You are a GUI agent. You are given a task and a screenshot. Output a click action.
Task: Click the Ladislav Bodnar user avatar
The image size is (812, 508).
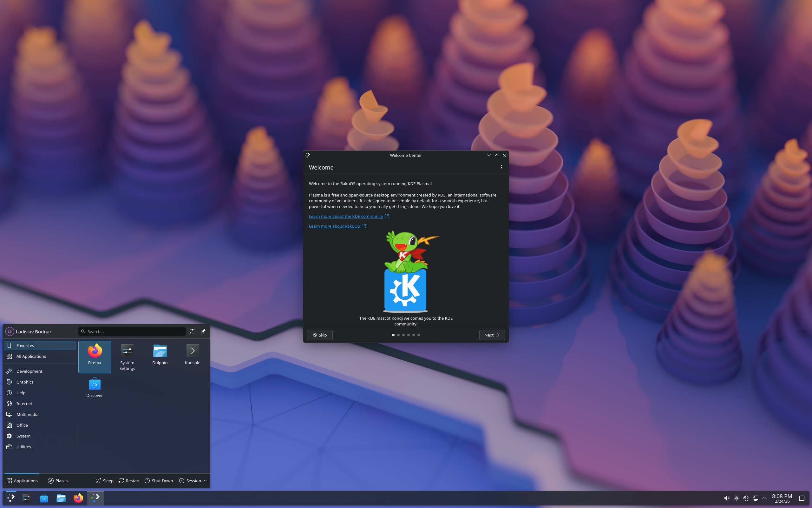[x=10, y=331]
